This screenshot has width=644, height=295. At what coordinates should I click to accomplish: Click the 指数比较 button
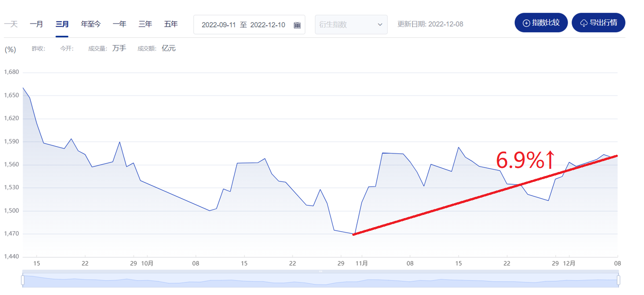click(x=541, y=23)
